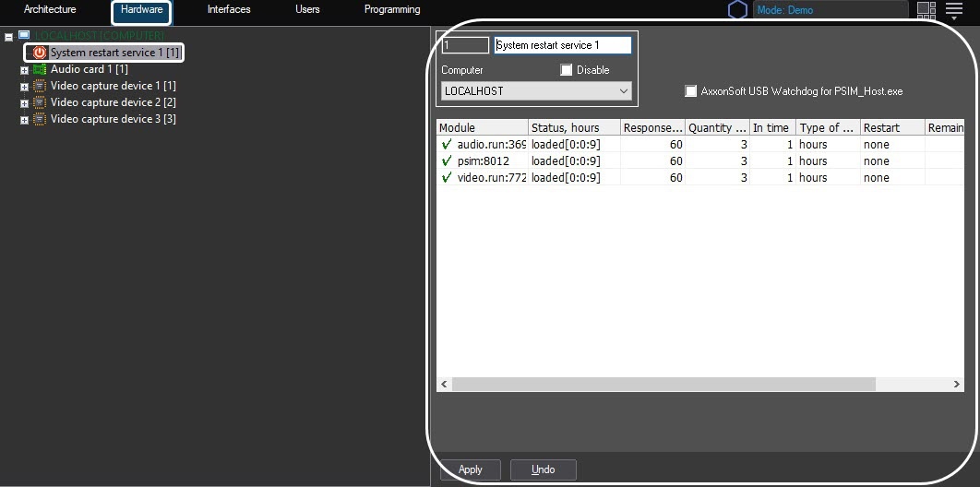
Task: Click the Audio card 1 icon
Action: (x=40, y=70)
